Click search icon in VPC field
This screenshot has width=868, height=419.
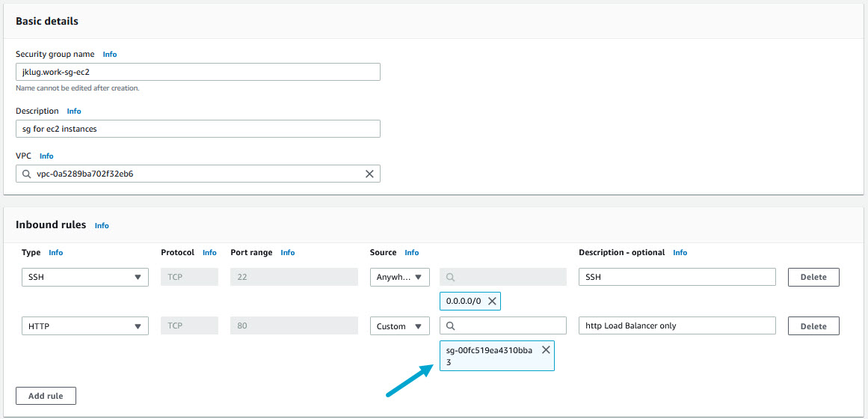coord(27,174)
